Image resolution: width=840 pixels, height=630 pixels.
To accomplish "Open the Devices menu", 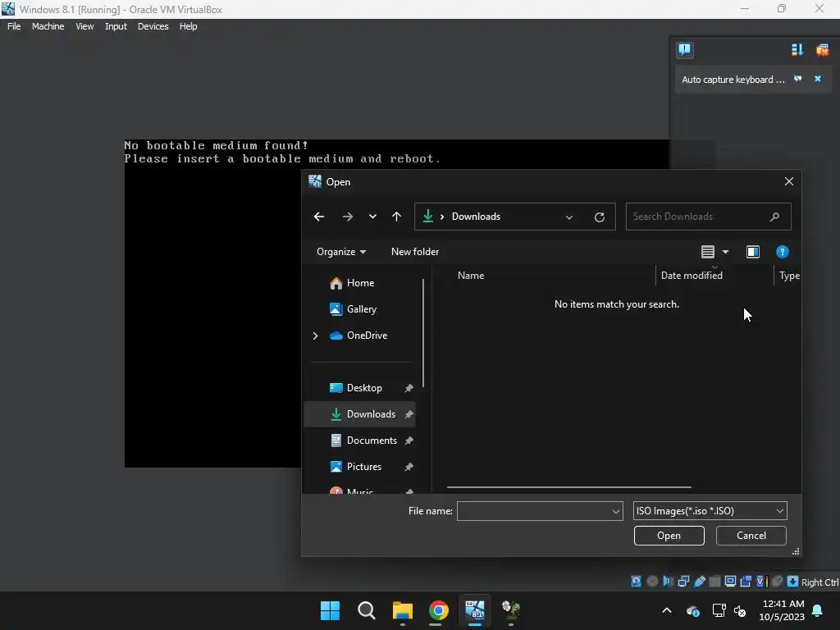I will pos(153,26).
